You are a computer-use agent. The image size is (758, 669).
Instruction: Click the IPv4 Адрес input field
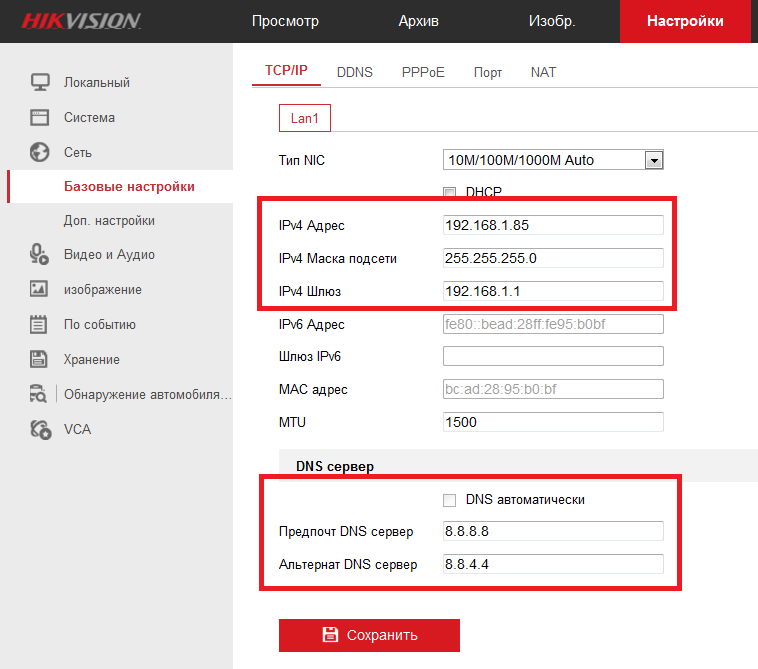pos(553,225)
